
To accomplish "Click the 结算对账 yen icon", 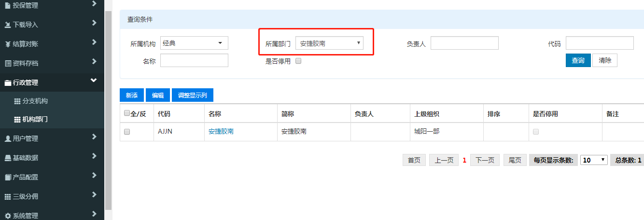I will [x=7, y=44].
